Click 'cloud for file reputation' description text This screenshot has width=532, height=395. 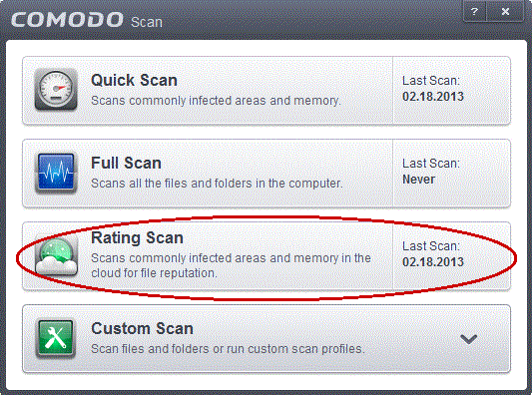[154, 273]
